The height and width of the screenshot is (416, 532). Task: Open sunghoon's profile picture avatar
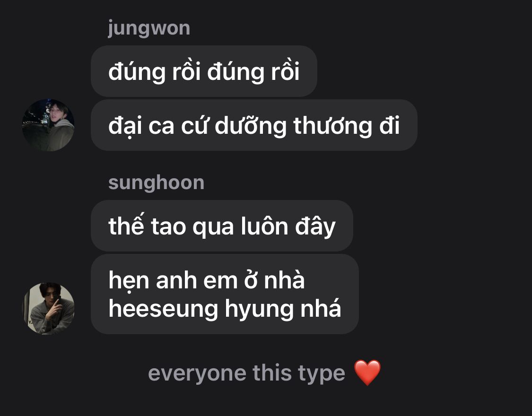[x=48, y=309]
